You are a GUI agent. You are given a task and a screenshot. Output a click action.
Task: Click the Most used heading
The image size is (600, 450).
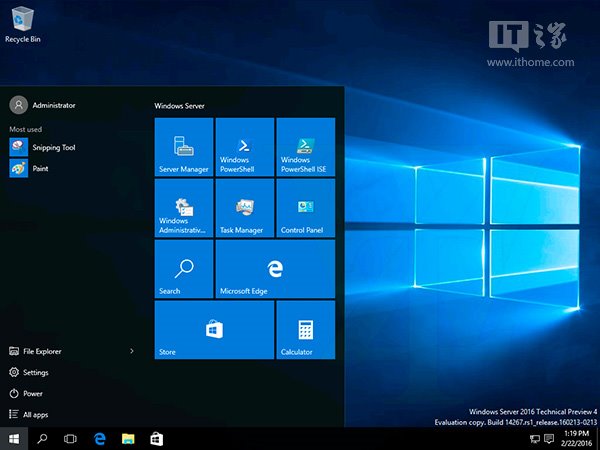point(26,129)
